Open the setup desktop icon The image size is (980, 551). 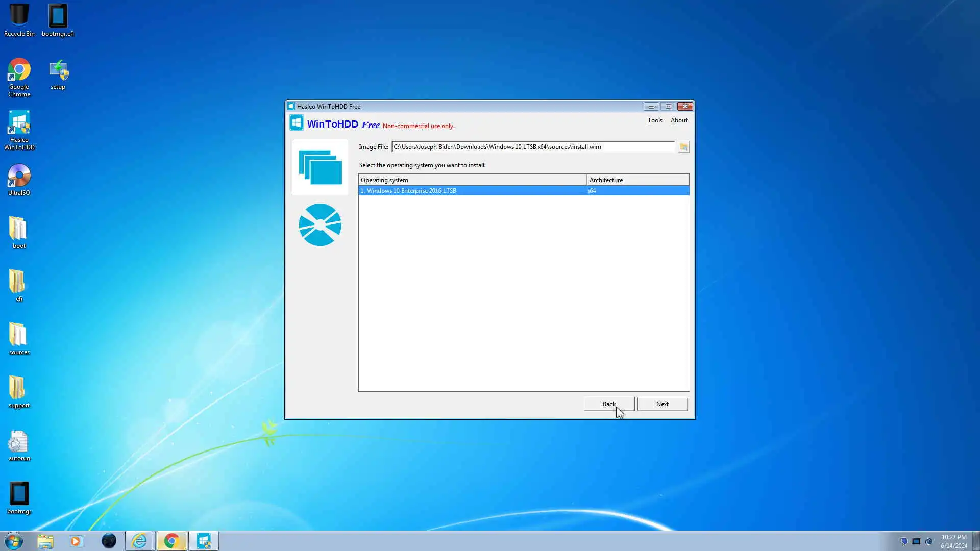58,70
